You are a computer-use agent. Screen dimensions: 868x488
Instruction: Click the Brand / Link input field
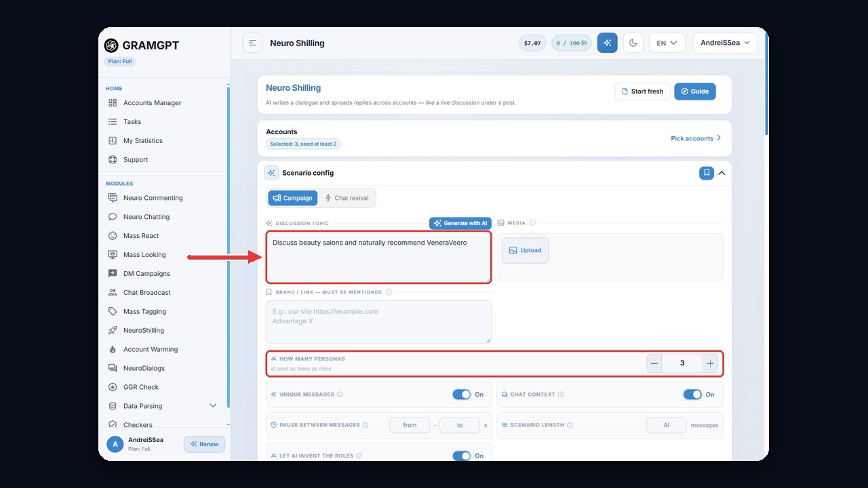(378, 322)
